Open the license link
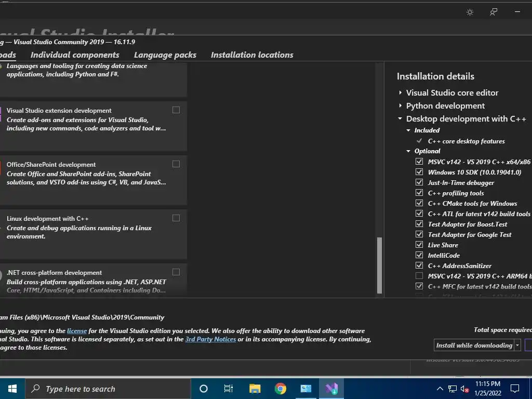This screenshot has width=532, height=399. coord(77,331)
